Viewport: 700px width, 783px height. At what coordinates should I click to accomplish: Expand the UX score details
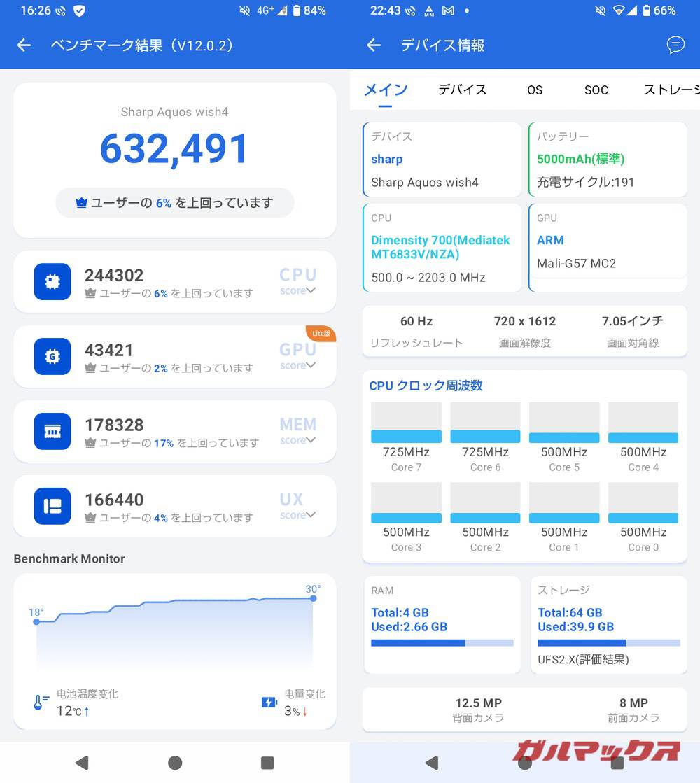tap(311, 515)
